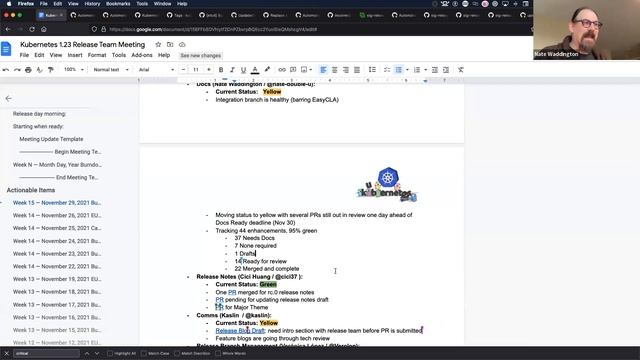Viewport: 640px width, 360px height.
Task: Click the Insert link icon
Action: [282, 70]
